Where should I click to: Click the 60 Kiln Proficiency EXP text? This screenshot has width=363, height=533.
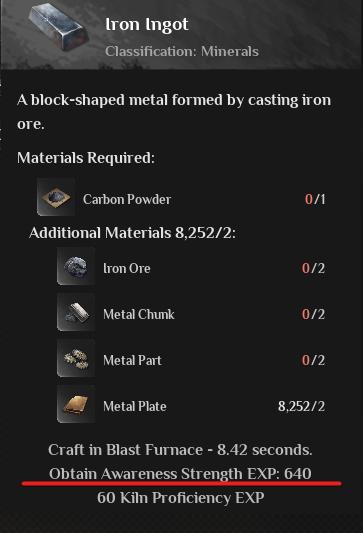[180, 498]
